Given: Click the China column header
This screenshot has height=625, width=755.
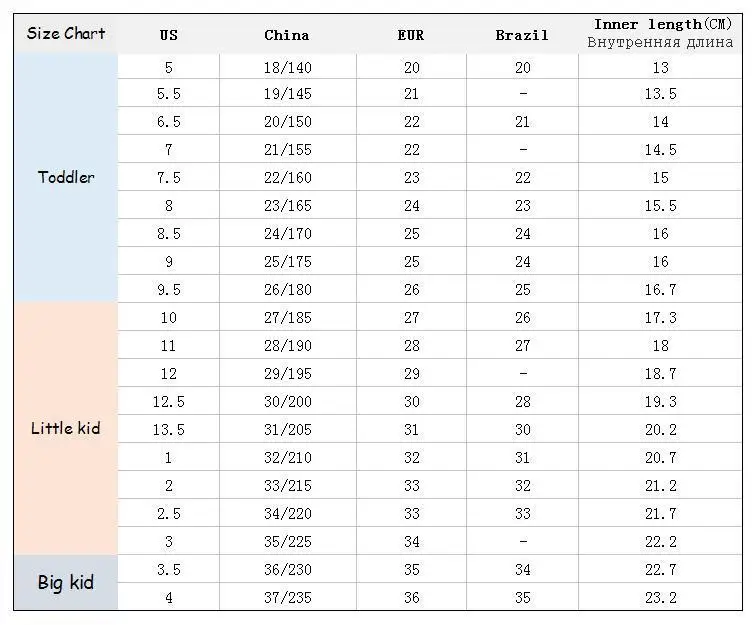Looking at the screenshot, I should click(x=287, y=35).
